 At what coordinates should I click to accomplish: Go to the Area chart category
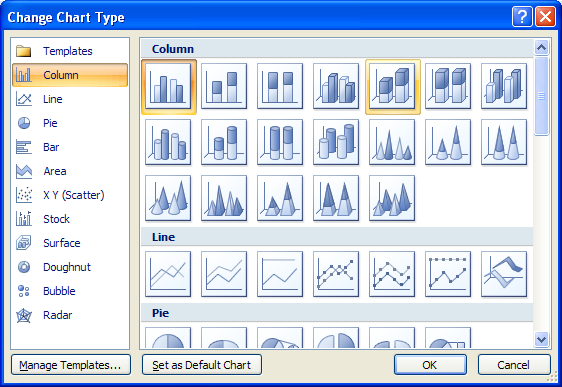(70, 171)
